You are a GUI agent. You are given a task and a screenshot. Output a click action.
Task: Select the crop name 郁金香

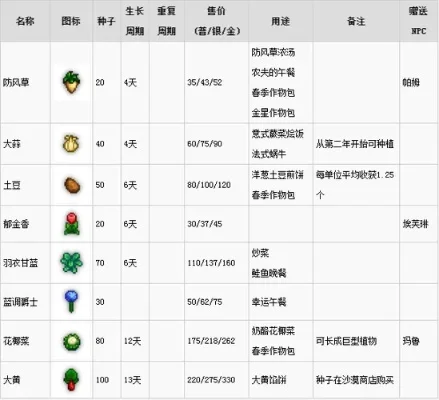click(x=16, y=224)
